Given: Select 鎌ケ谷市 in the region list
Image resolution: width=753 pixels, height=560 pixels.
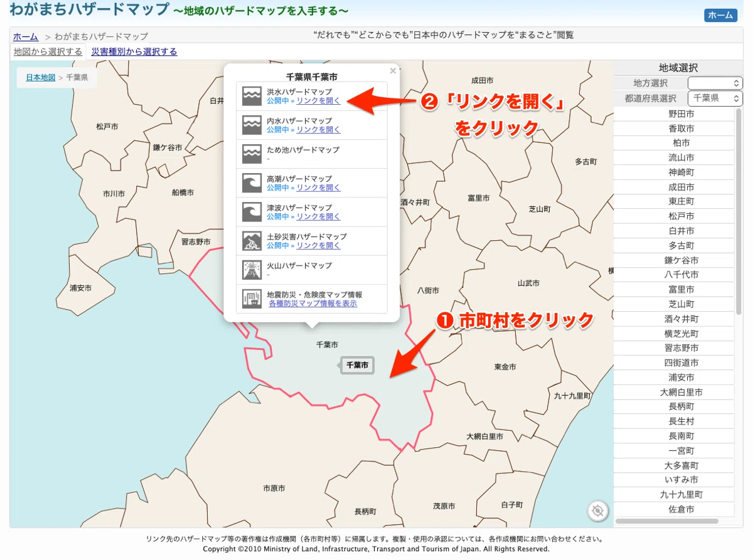Looking at the screenshot, I should [674, 260].
